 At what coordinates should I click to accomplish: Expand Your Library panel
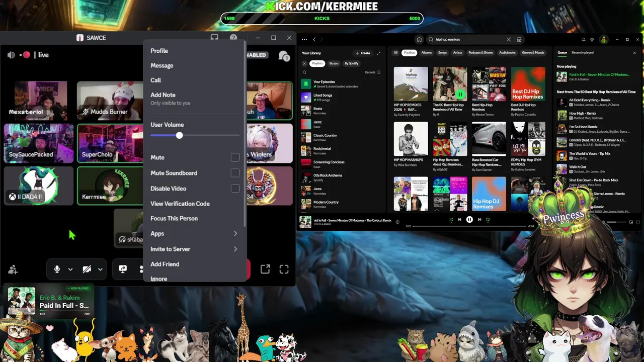[x=379, y=53]
